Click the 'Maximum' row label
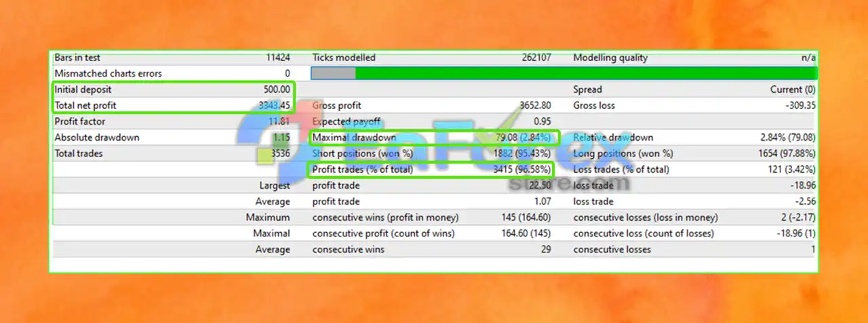The image size is (868, 323). pyautogui.click(x=268, y=217)
